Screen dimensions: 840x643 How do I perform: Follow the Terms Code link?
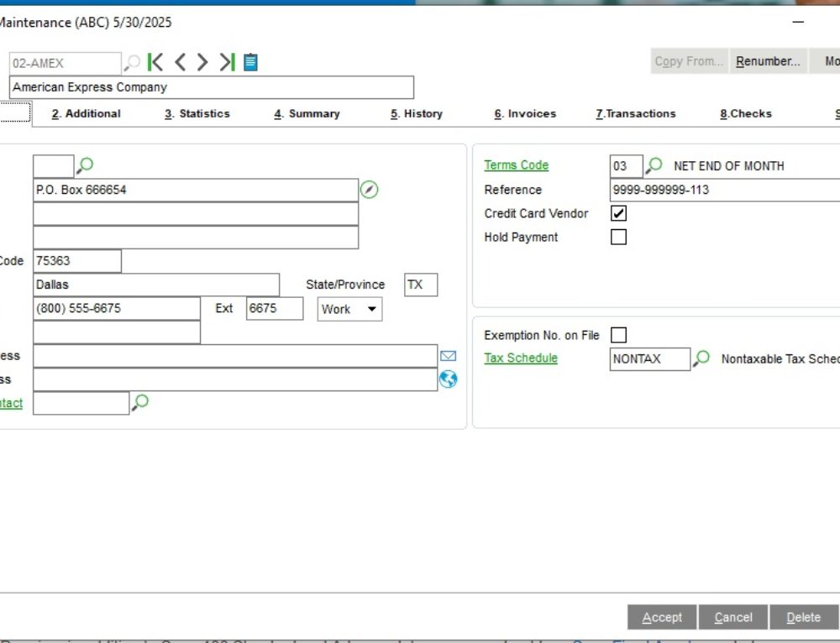(517, 165)
